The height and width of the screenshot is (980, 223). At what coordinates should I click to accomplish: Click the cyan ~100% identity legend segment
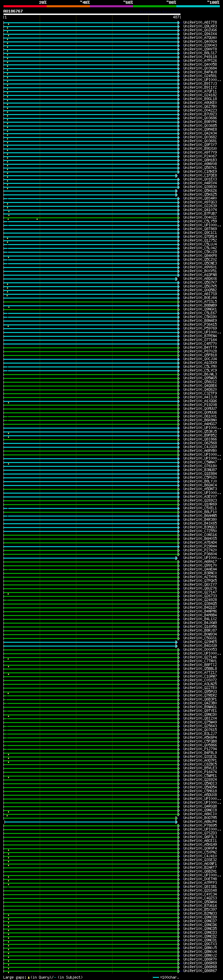tap(198, 6)
